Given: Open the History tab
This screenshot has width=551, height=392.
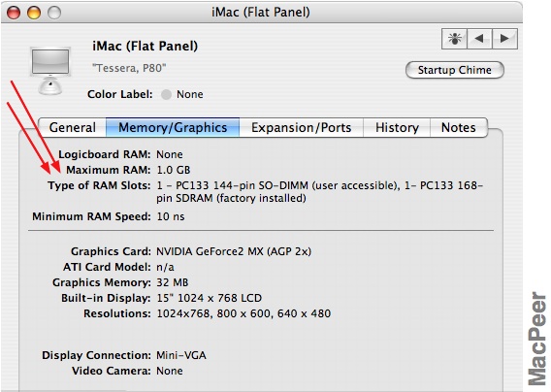Looking at the screenshot, I should 397,127.
